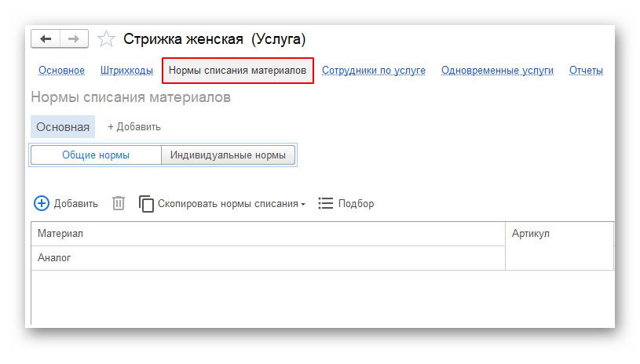
Task: Go to Сотрудники по услуге section
Action: pyautogui.click(x=373, y=71)
